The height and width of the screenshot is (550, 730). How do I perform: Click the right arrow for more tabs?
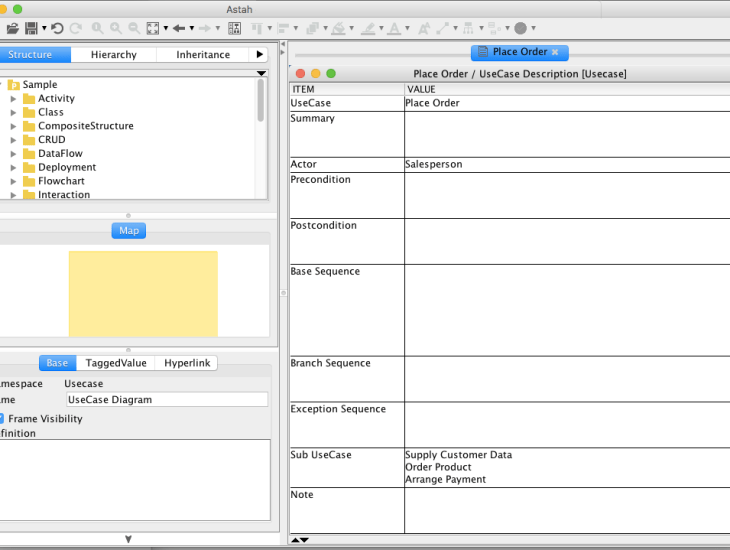tap(260, 55)
